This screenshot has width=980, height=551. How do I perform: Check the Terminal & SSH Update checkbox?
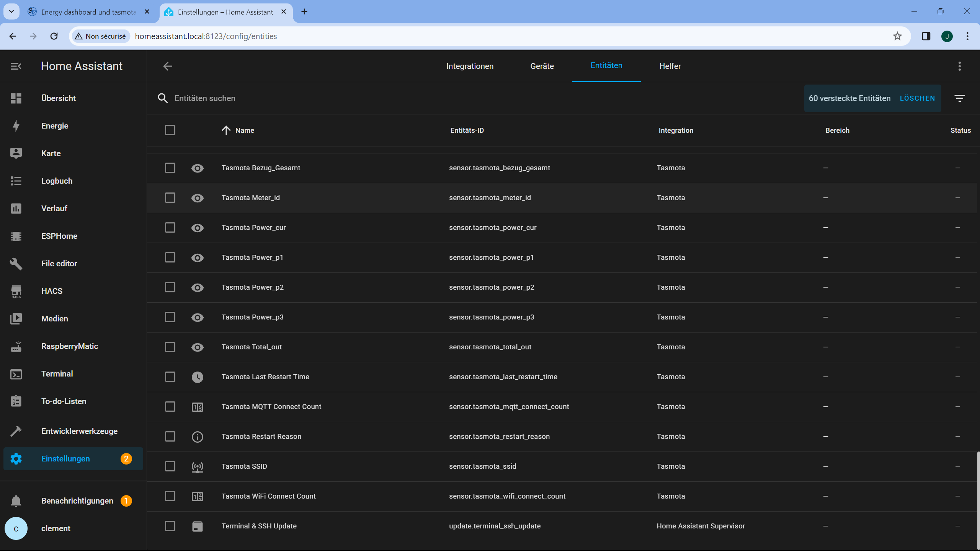pos(170,526)
